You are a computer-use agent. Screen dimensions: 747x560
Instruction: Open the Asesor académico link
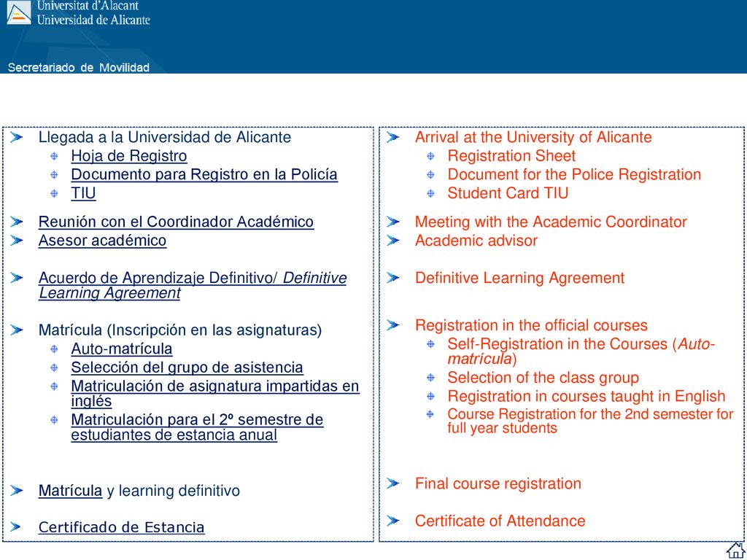click(102, 241)
